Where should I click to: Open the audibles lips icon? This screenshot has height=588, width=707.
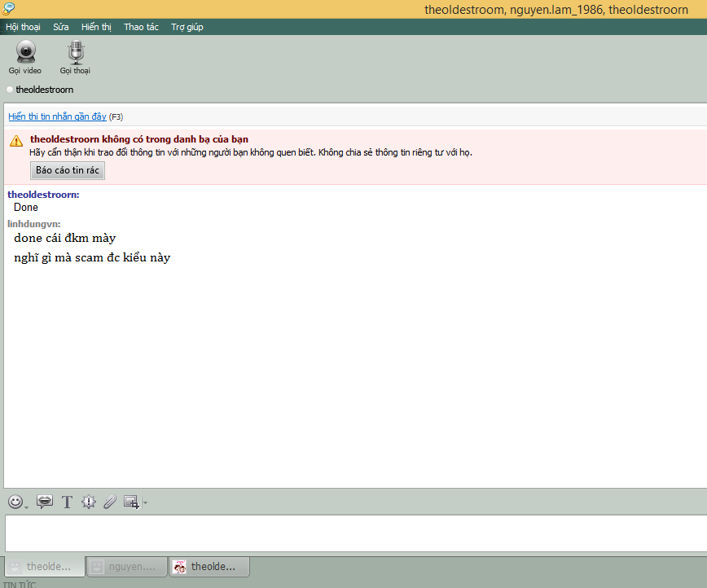point(45,502)
